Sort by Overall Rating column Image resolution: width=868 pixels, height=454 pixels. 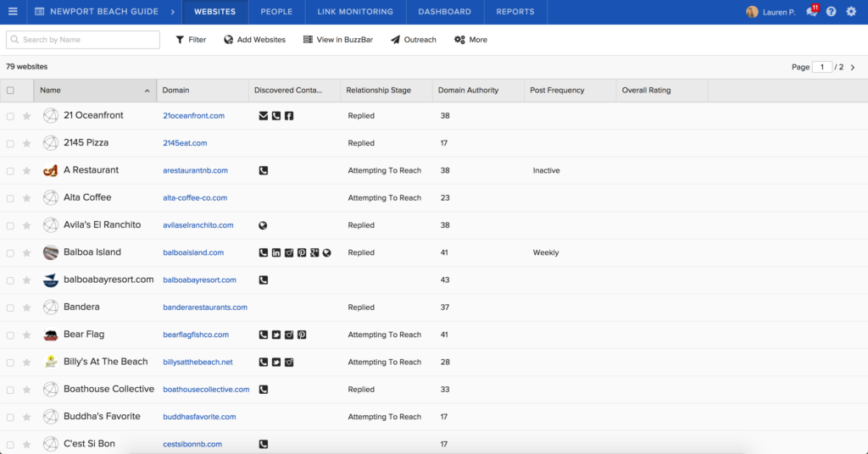coord(662,90)
